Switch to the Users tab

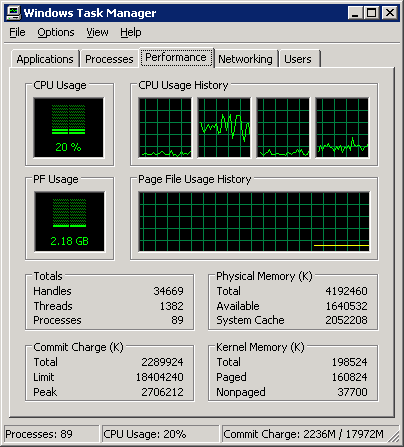coord(298,59)
